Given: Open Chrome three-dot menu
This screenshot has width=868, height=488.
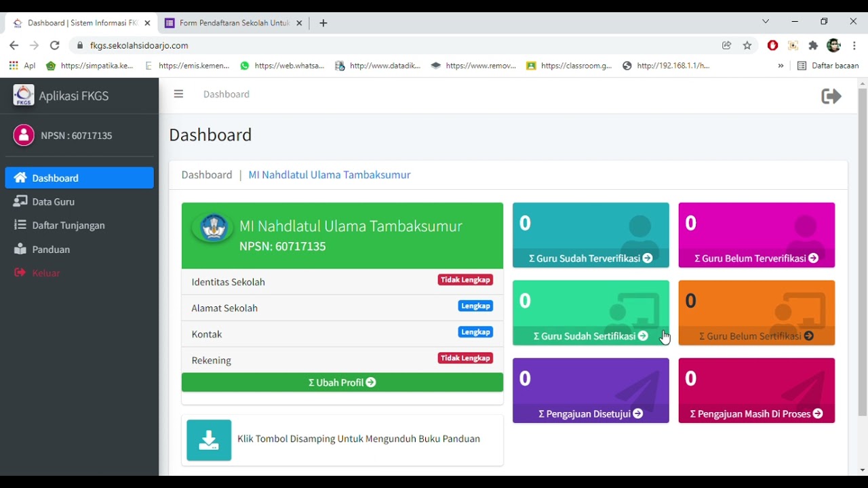Looking at the screenshot, I should [854, 45].
